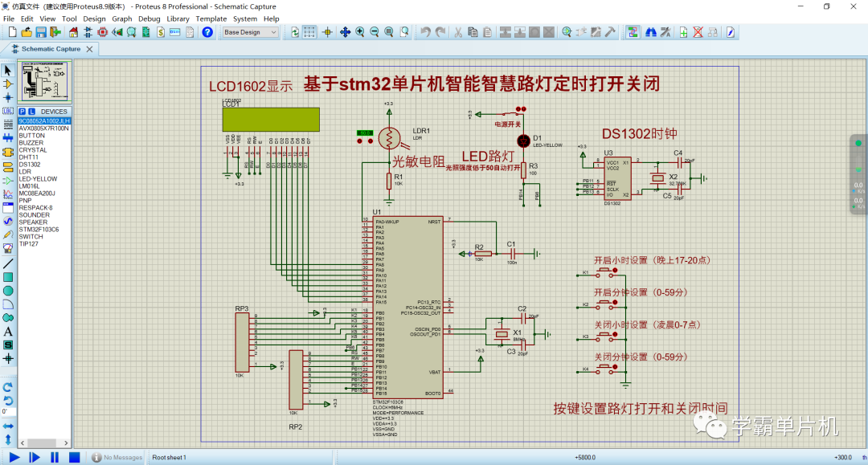
Task: Open the Library menu
Action: click(178, 18)
